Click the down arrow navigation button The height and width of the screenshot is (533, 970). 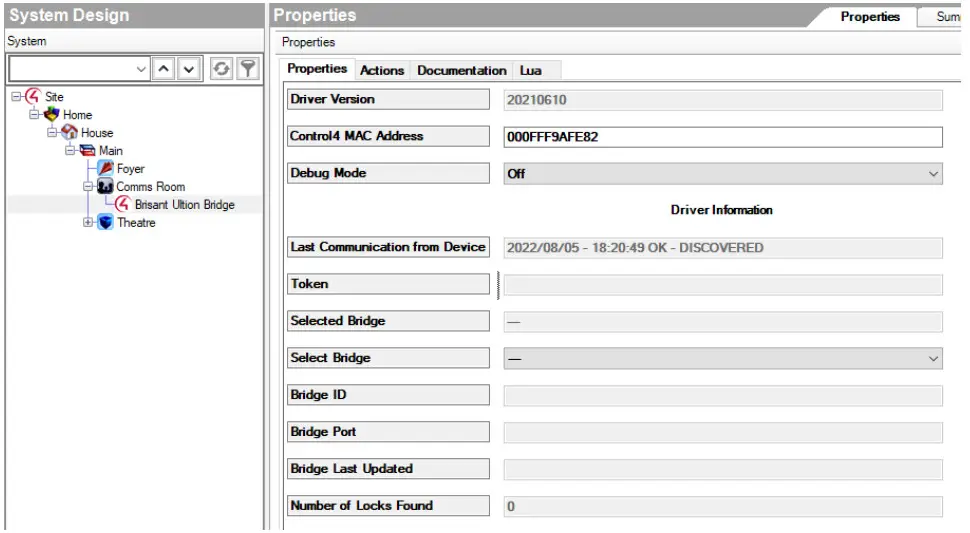(189, 69)
